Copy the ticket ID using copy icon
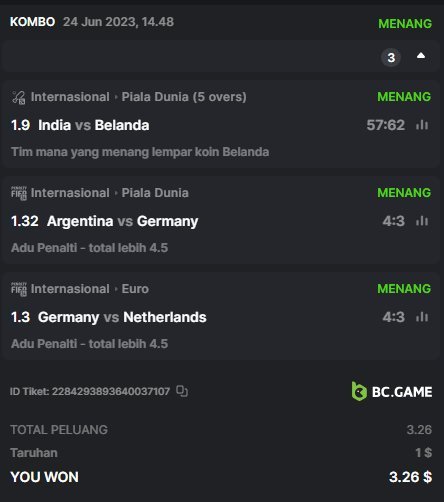This screenshot has height=502, width=444. tap(182, 391)
